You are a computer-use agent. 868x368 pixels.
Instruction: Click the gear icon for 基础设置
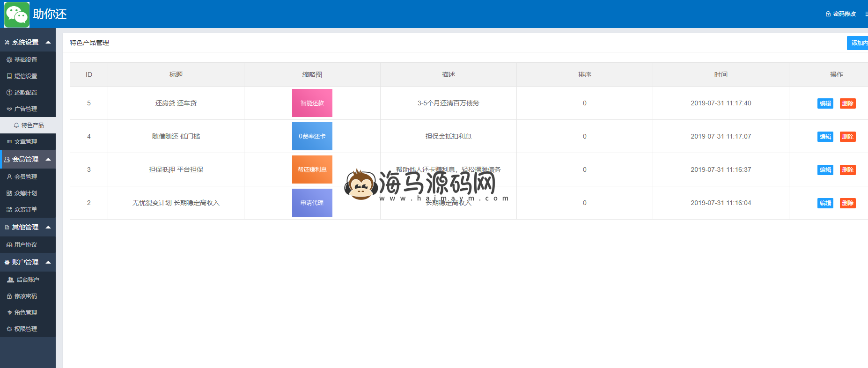9,60
